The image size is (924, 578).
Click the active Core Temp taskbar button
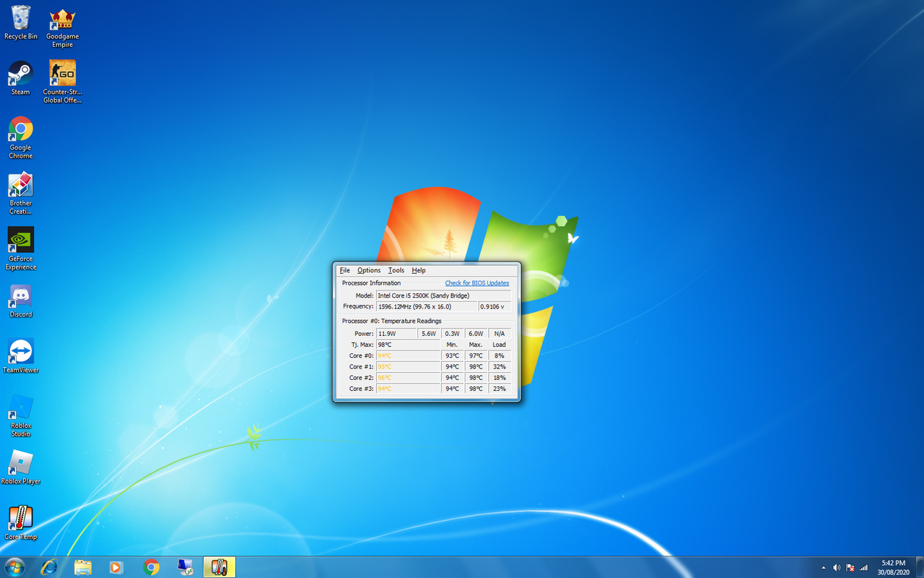(219, 567)
